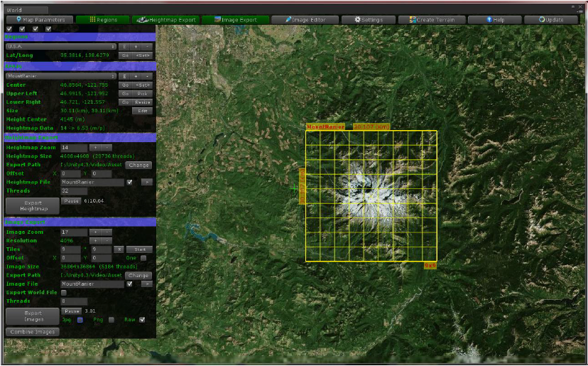Viewport: 588px width, 366px height.
Task: Add a region with the plus beside U.S.A.
Action: tap(136, 46)
